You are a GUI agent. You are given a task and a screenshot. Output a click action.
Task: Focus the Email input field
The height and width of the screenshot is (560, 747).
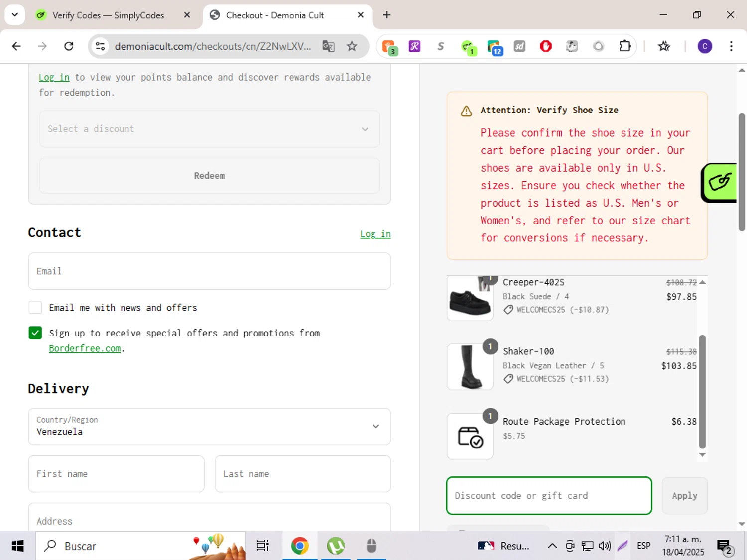[x=210, y=271]
